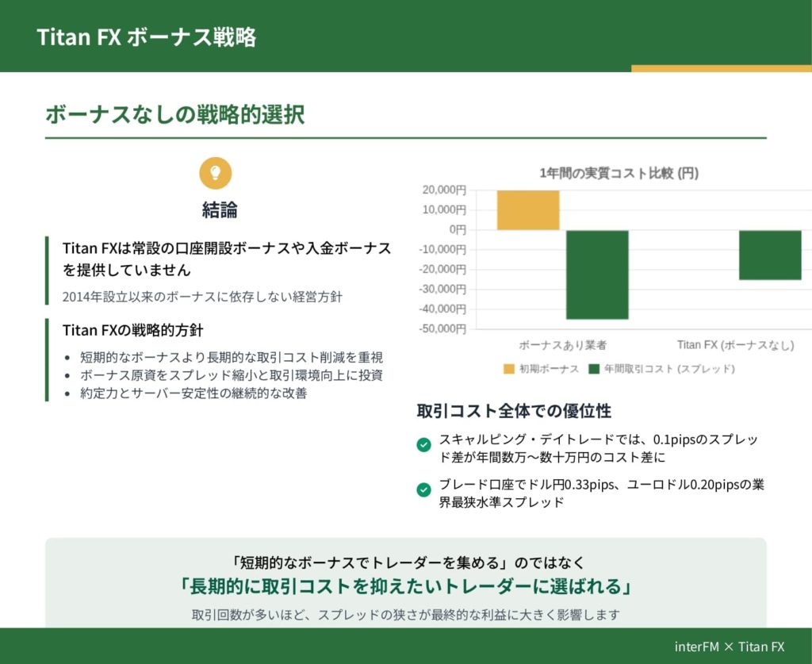Select the yellow initial bonus bar in chart

point(528,210)
